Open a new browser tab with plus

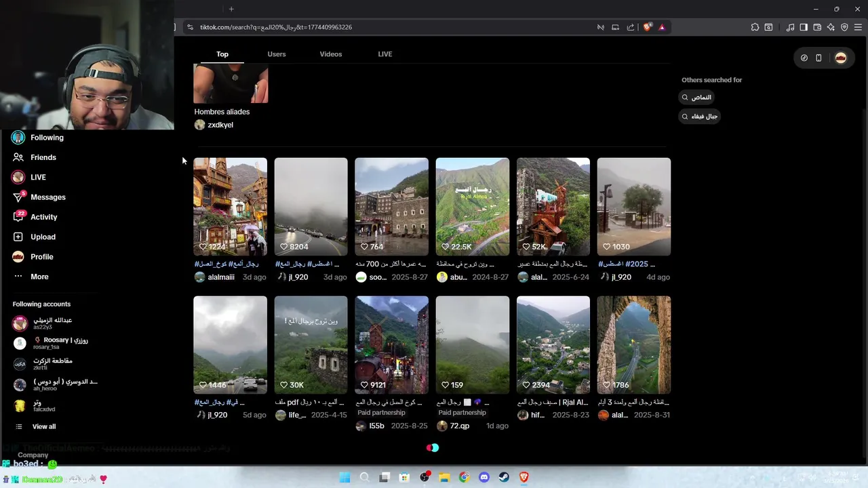click(x=231, y=9)
